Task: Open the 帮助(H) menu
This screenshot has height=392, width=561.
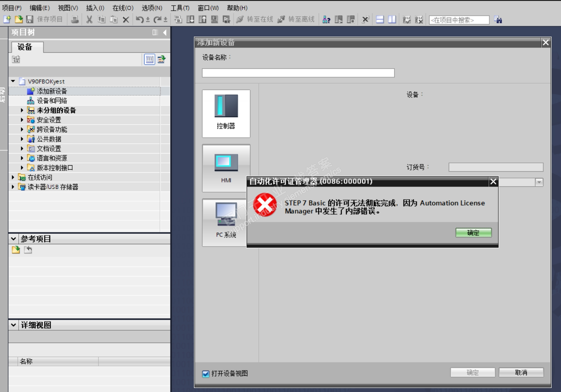Action: click(x=237, y=8)
